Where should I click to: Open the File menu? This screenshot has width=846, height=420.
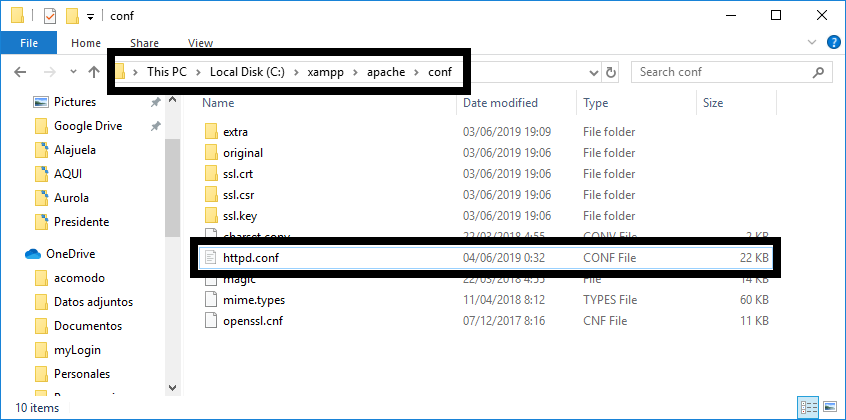[x=29, y=43]
